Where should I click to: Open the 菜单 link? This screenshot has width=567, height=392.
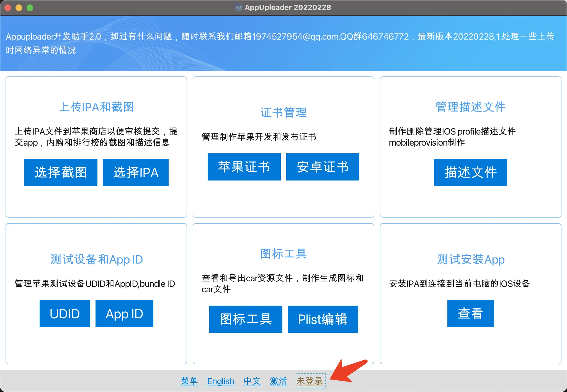[x=189, y=381]
